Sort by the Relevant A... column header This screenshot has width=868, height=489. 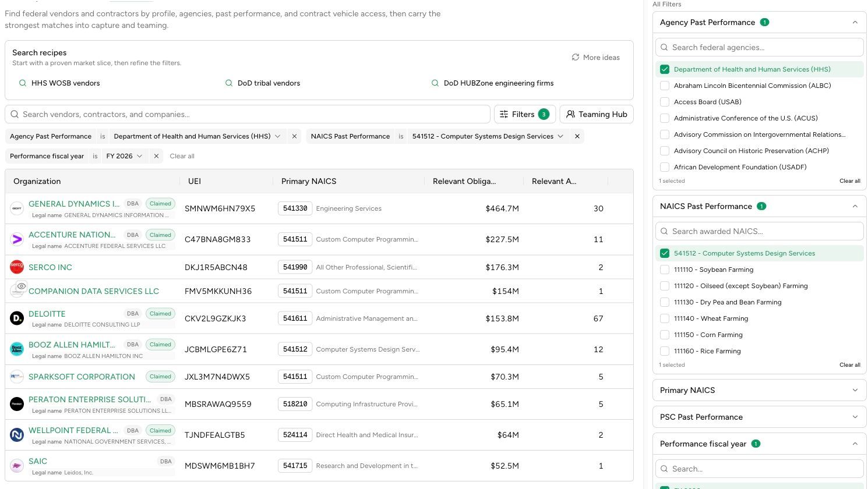click(554, 181)
